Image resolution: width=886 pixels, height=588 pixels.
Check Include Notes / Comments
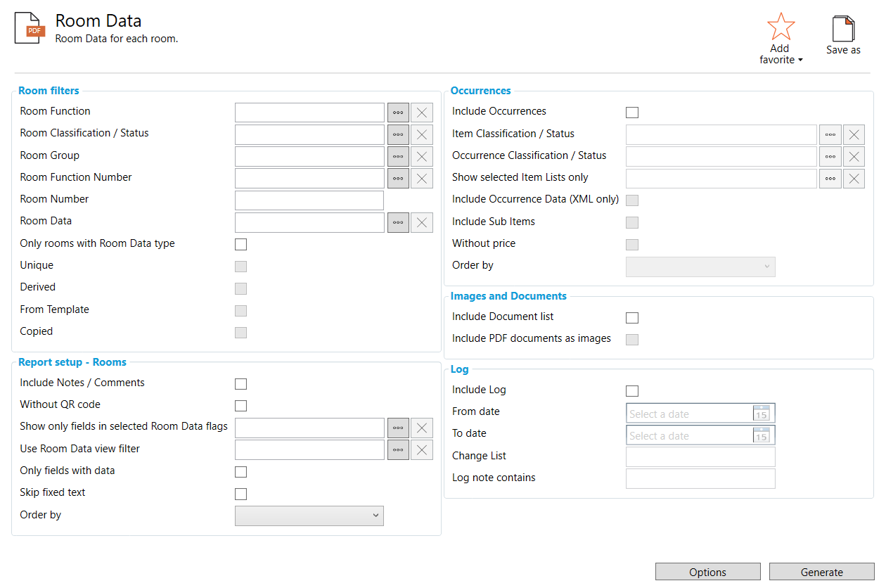coord(240,383)
